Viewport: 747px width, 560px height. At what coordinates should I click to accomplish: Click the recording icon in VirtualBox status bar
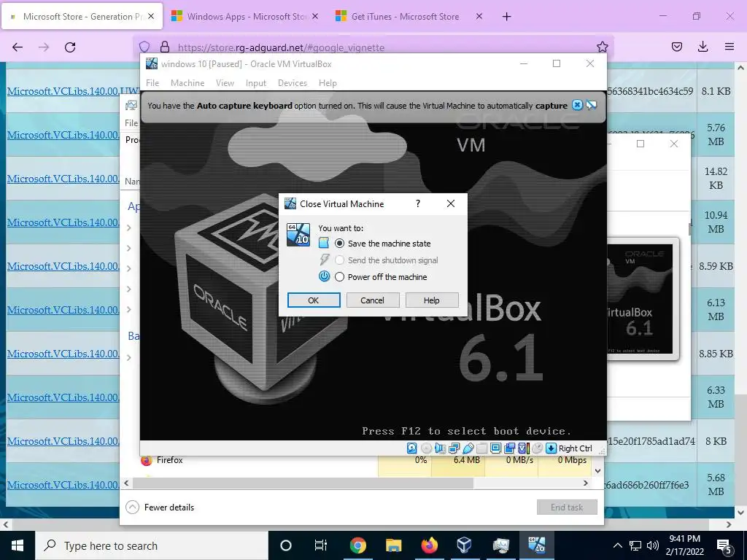pos(510,448)
